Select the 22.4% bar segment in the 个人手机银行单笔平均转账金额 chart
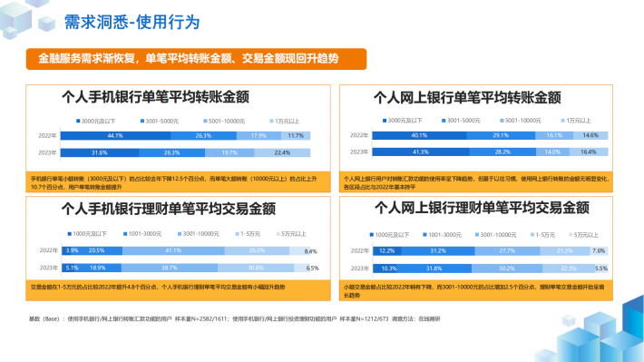The height and width of the screenshot is (362, 644). tap(282, 152)
